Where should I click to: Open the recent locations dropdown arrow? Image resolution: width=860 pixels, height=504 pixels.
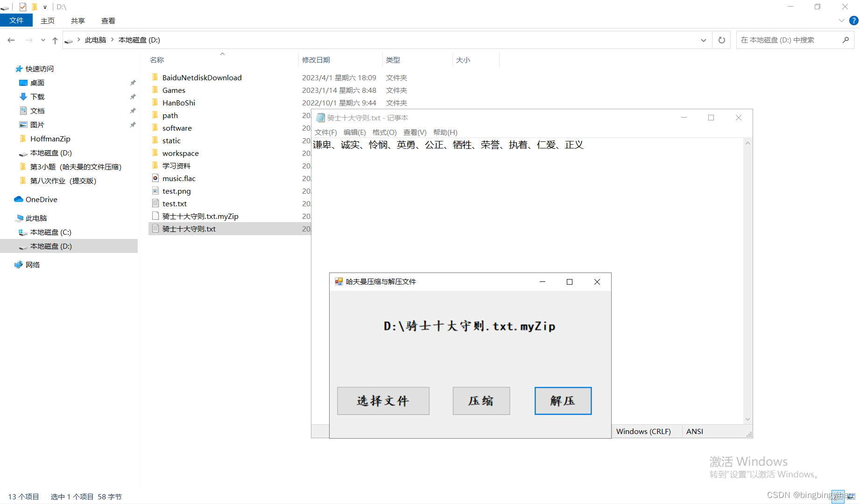pyautogui.click(x=43, y=40)
